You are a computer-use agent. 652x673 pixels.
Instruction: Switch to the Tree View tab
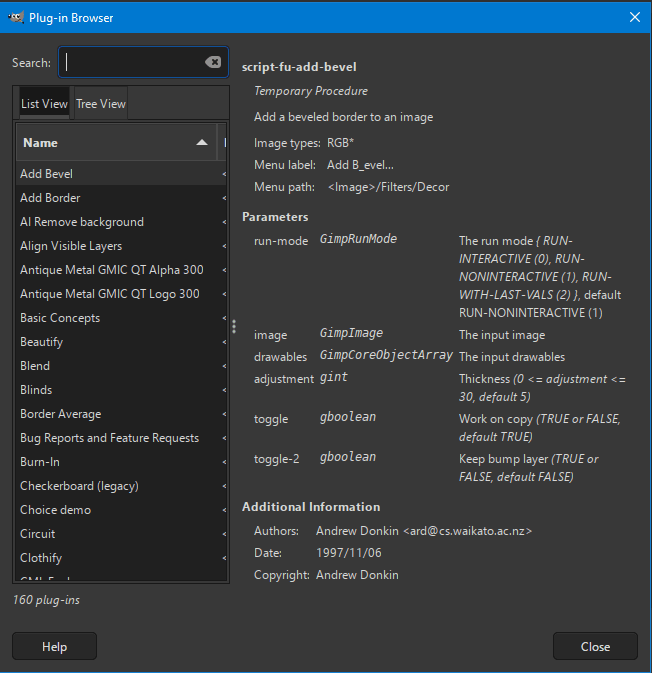pos(101,103)
